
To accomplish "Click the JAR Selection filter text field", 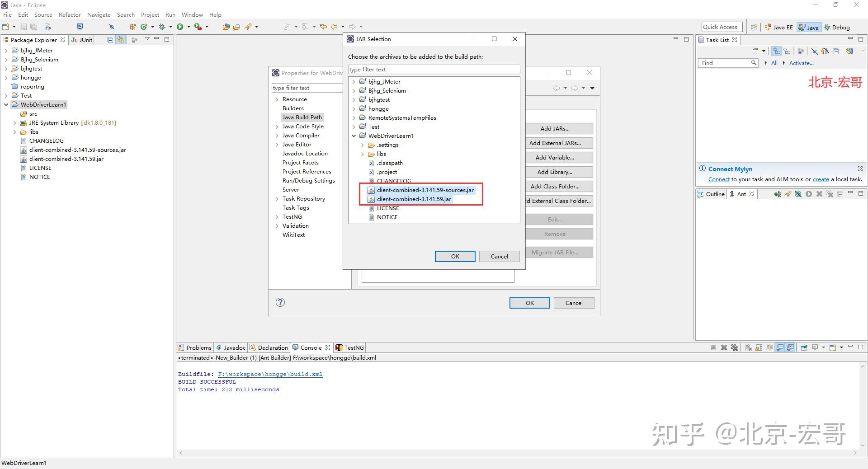I will click(x=434, y=69).
